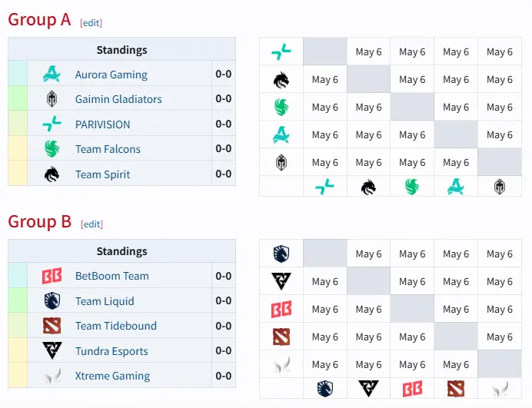Click the last May 6 cell in Team Liquid row
The image size is (532, 408).
pos(500,254)
